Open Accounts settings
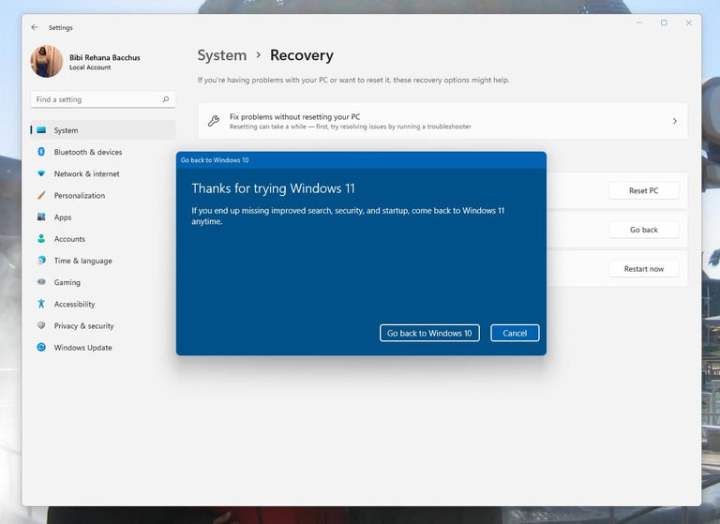 click(103, 239)
